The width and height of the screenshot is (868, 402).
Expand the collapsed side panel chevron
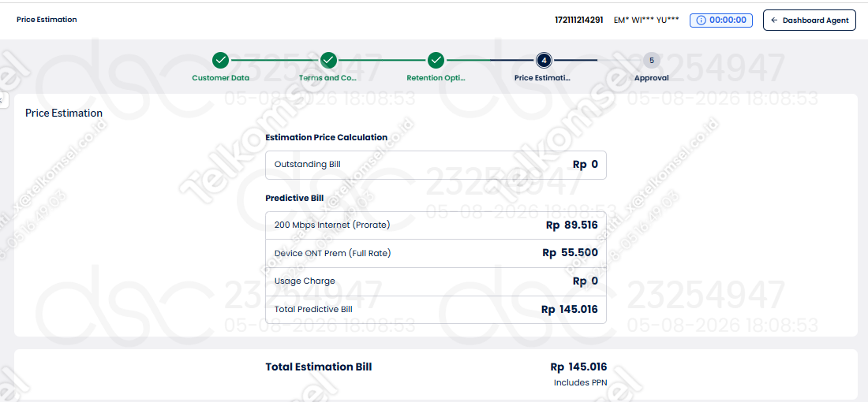pyautogui.click(x=2, y=100)
